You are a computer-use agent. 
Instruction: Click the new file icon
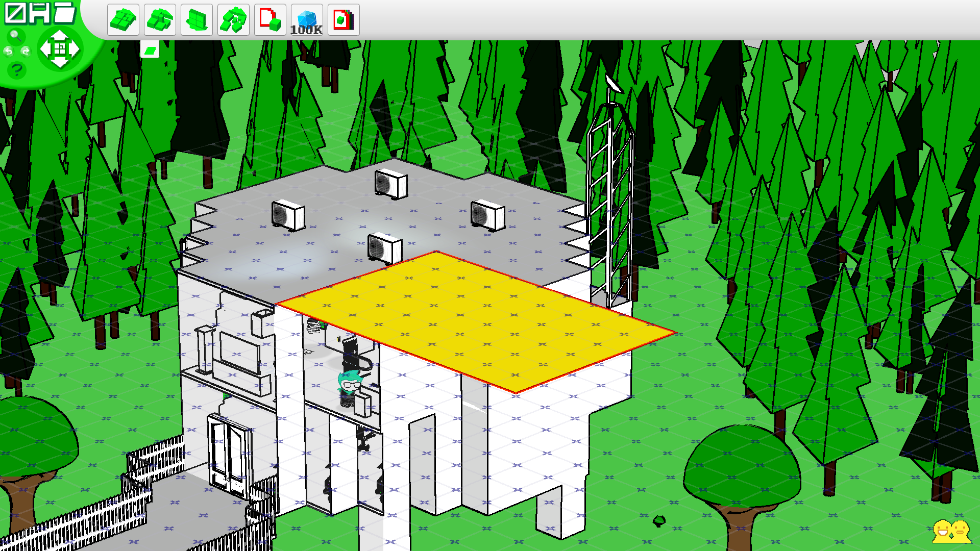(15, 13)
